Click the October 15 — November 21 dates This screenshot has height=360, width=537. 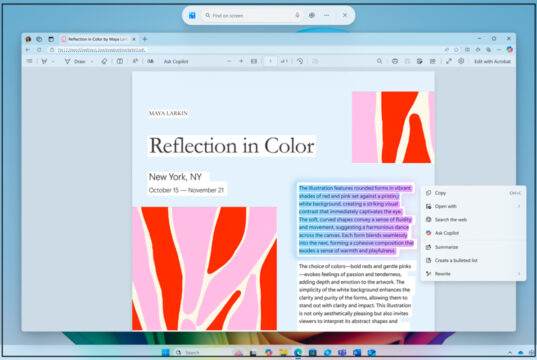coord(186,190)
